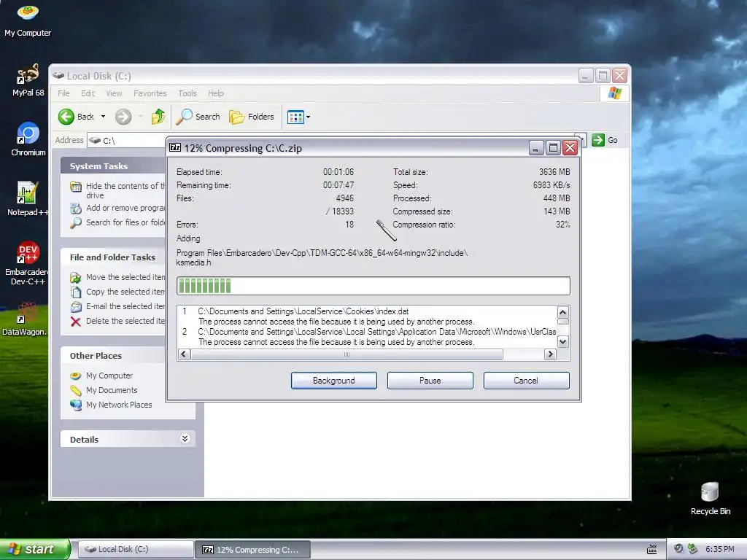Expand the Details panel chevron
747x560 pixels.
[185, 438]
